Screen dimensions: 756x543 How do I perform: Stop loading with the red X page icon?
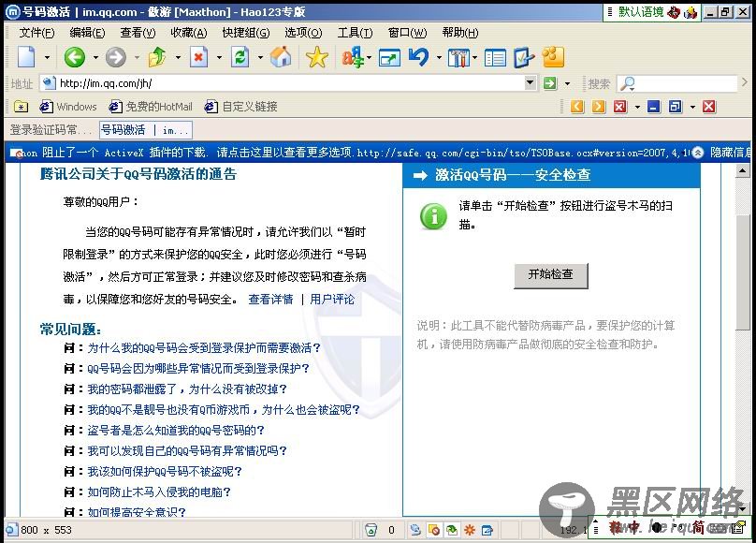[198, 57]
